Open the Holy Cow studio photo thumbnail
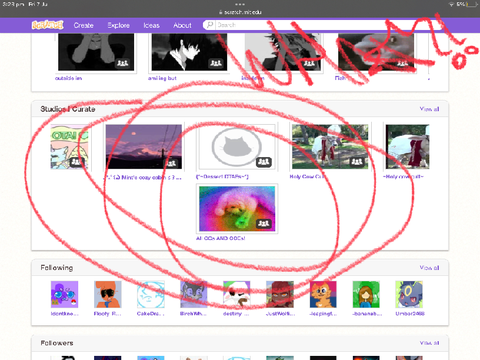480x360 pixels. pos(330,147)
